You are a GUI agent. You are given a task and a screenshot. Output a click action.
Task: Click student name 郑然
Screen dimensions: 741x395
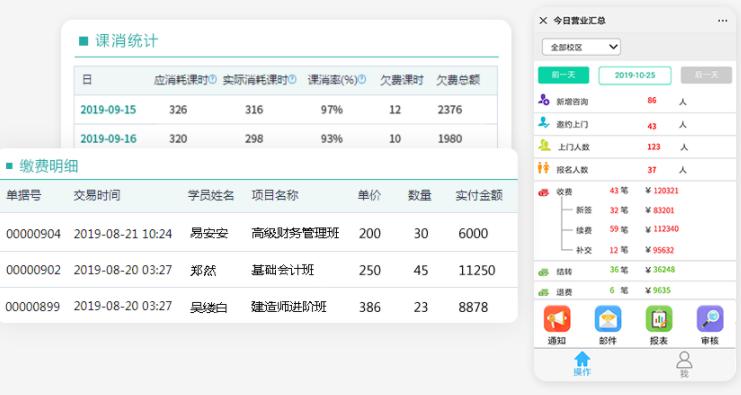coord(203,270)
